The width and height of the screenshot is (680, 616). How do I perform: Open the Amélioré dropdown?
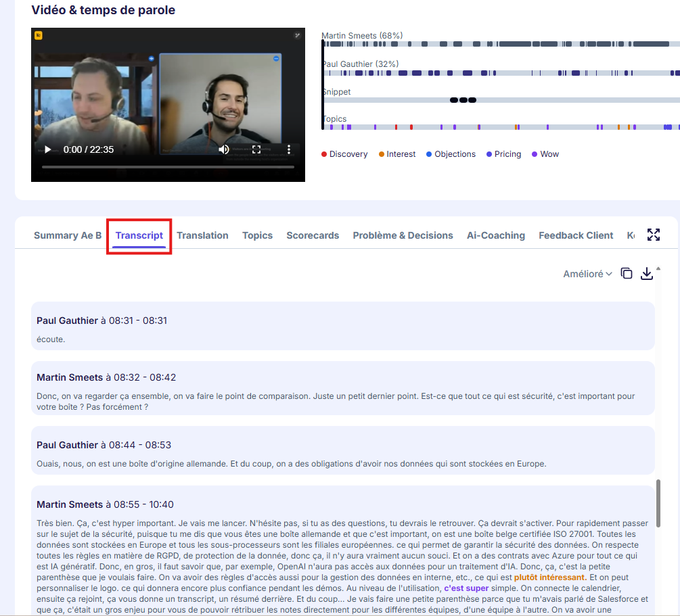587,274
